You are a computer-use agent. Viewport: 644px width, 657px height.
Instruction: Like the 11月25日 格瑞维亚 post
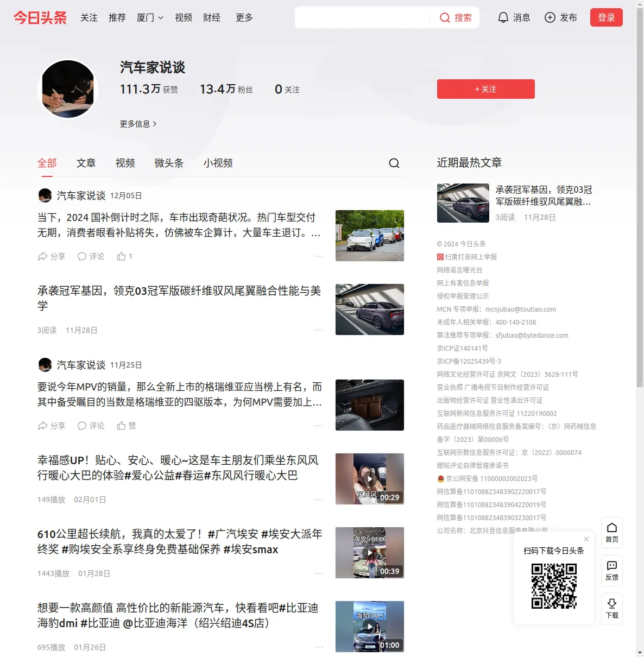coord(126,426)
